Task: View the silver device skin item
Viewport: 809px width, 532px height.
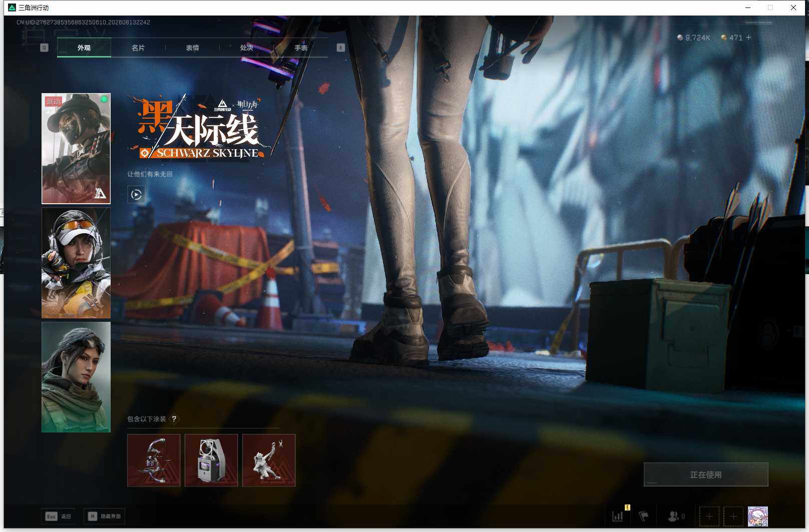Action: [x=211, y=460]
